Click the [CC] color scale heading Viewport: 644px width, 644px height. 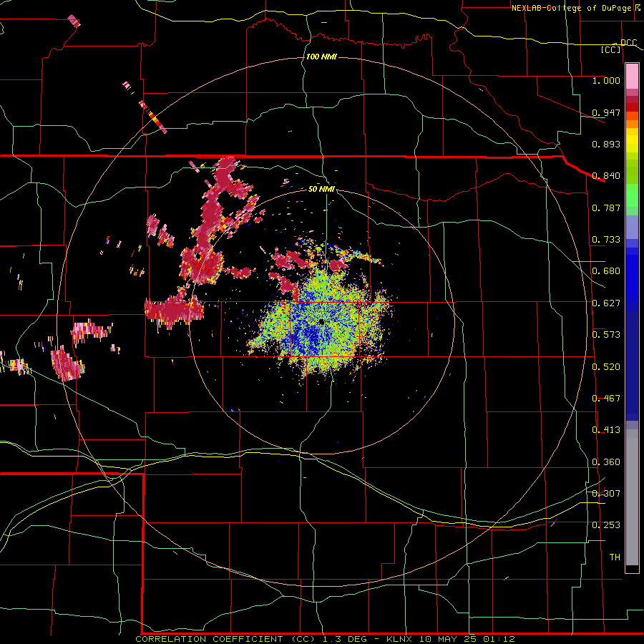[x=611, y=49]
